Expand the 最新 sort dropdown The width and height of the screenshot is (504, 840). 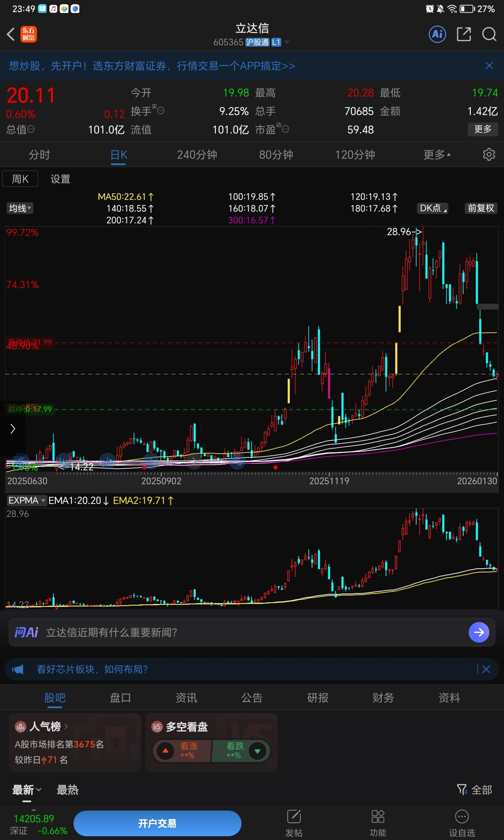(27, 790)
